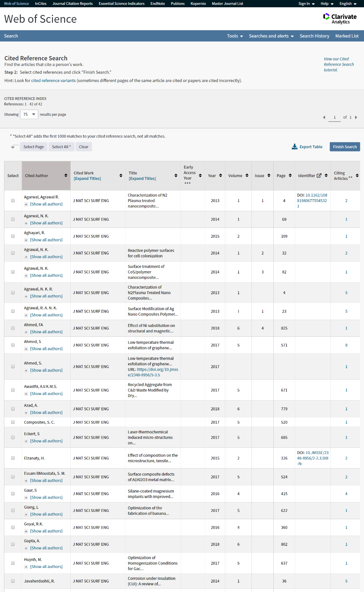
Task: Open DOI link for Agarwal, Agrawal R. row
Action: (x=312, y=201)
